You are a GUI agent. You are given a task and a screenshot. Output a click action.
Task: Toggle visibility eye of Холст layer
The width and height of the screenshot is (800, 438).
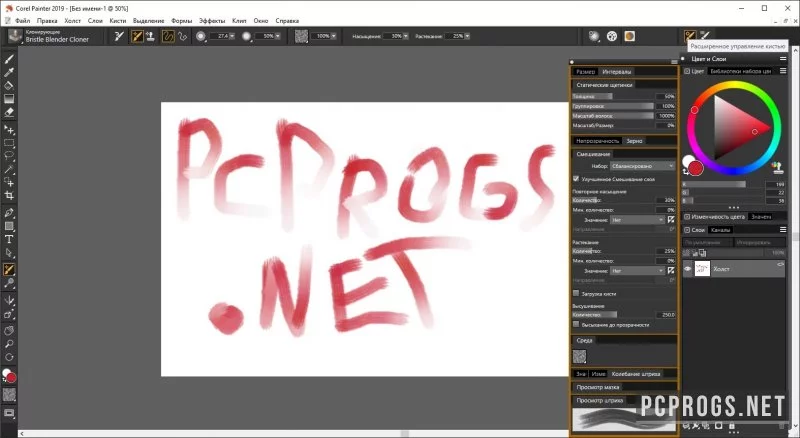(687, 269)
